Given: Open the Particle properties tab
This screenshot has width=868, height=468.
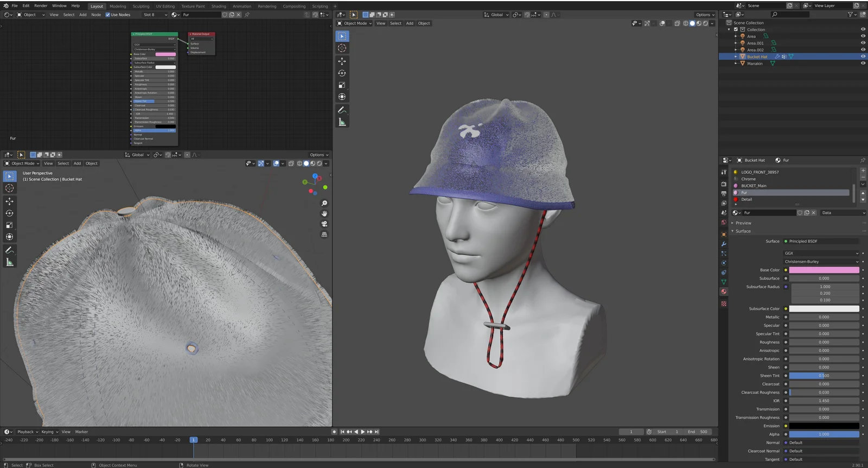Looking at the screenshot, I should [x=724, y=254].
